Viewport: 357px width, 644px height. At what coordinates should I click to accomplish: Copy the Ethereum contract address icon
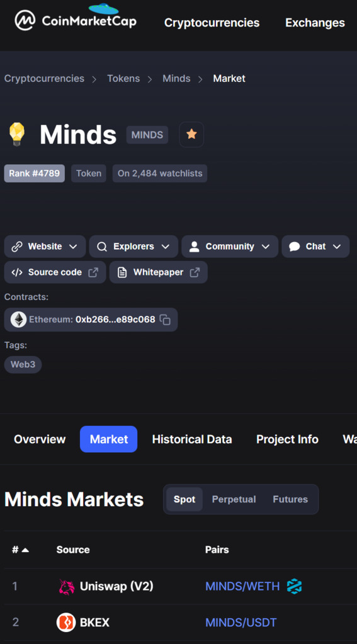point(165,319)
